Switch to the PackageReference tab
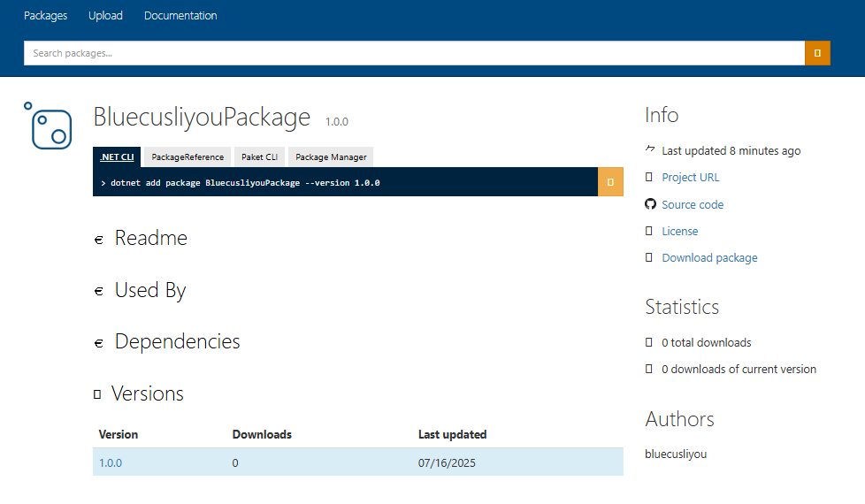The height and width of the screenshot is (504, 865). 188,157
